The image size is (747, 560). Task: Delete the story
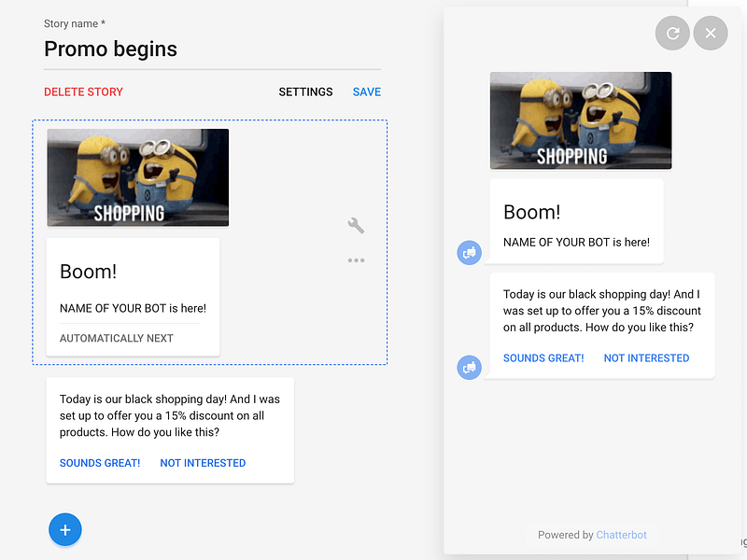tap(83, 91)
